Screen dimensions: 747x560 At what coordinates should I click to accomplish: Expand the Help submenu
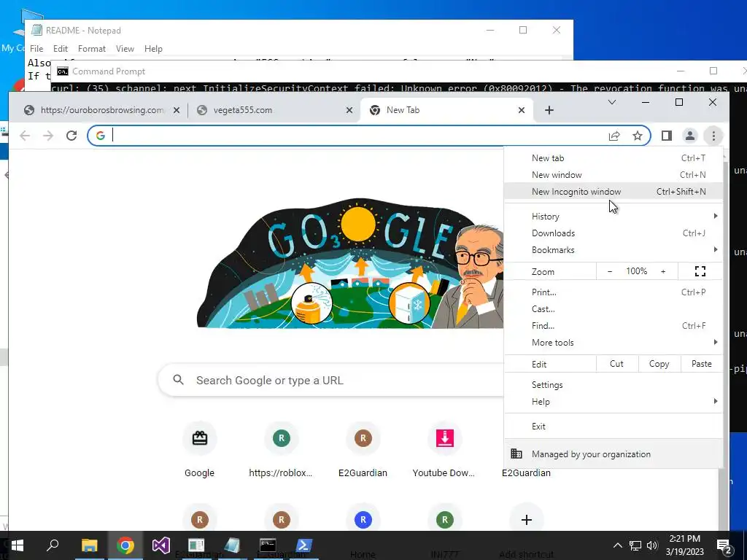pyautogui.click(x=614, y=402)
